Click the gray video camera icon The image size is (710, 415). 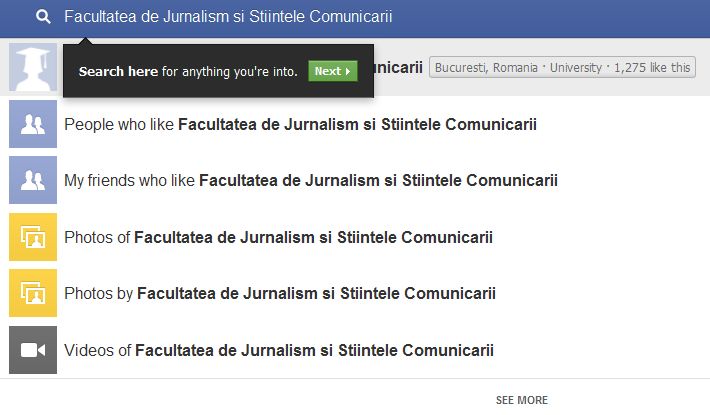click(x=32, y=350)
